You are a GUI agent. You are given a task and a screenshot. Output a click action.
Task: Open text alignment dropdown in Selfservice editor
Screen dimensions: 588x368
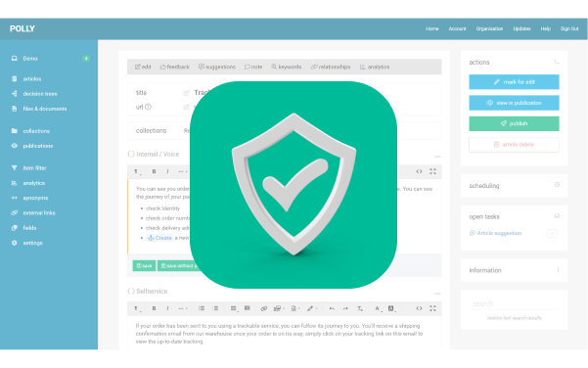point(234,308)
